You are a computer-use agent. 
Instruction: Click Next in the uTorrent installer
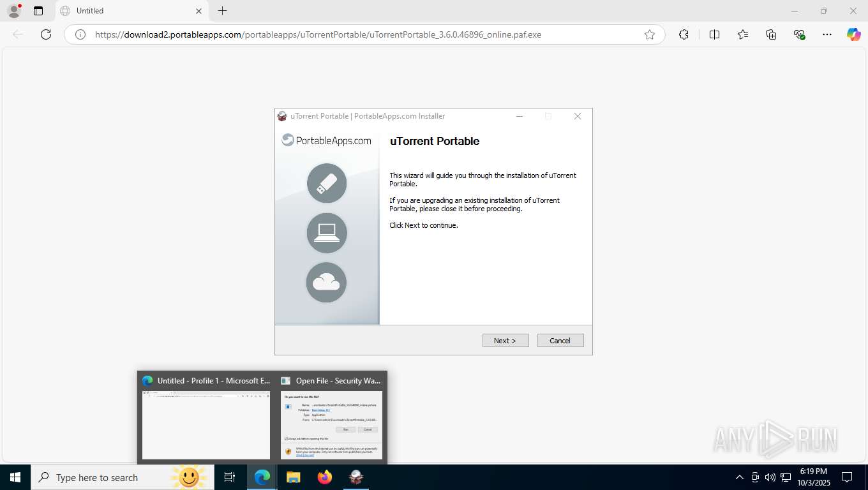505,341
